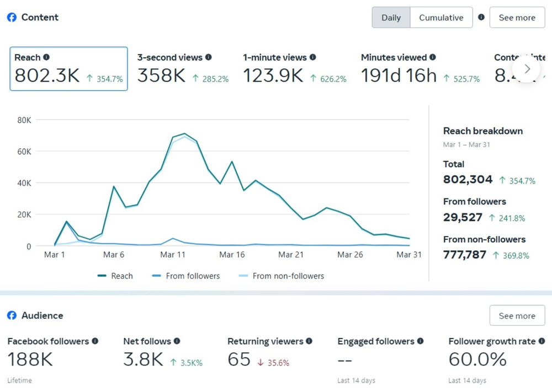This screenshot has height=392, width=552.
Task: Open the info icon next to 3-second views
Action: (x=209, y=57)
